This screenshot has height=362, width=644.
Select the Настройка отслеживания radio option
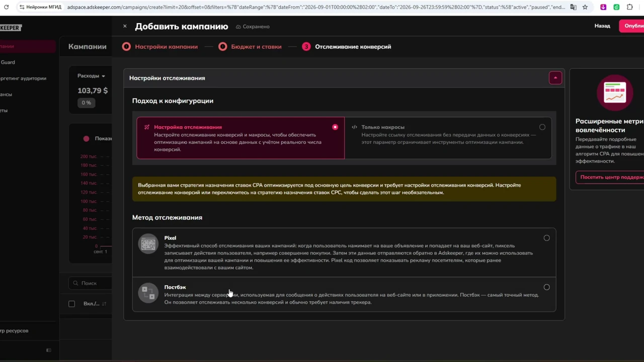coord(335,127)
